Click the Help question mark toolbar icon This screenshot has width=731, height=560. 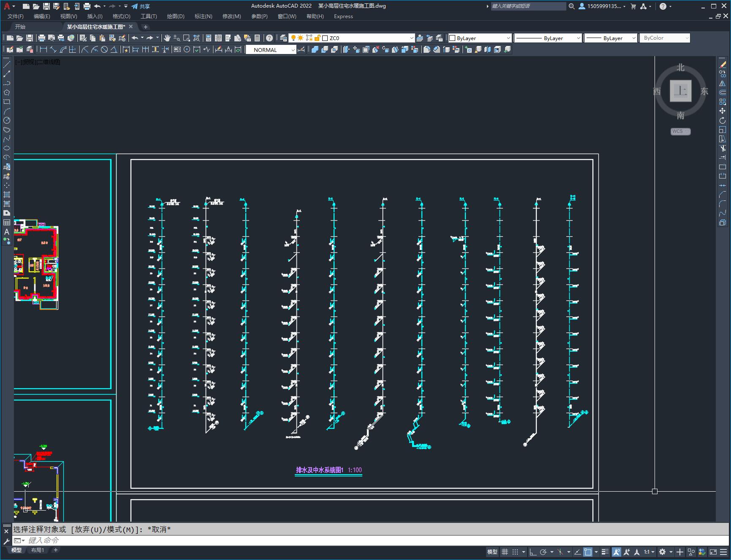pyautogui.click(x=269, y=38)
